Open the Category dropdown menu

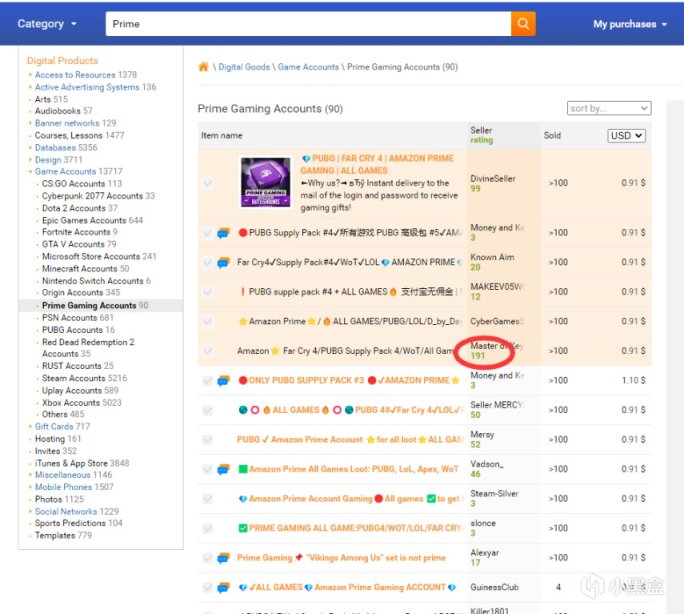click(x=47, y=24)
